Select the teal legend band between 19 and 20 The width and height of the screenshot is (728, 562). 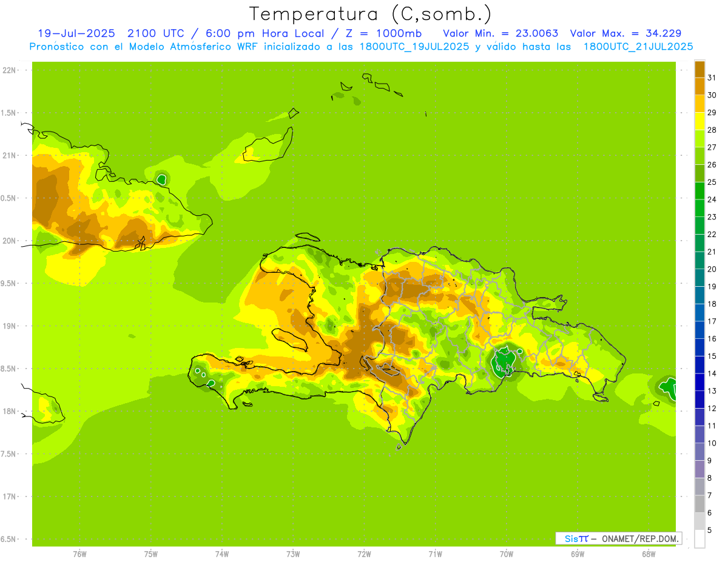pyautogui.click(x=699, y=278)
